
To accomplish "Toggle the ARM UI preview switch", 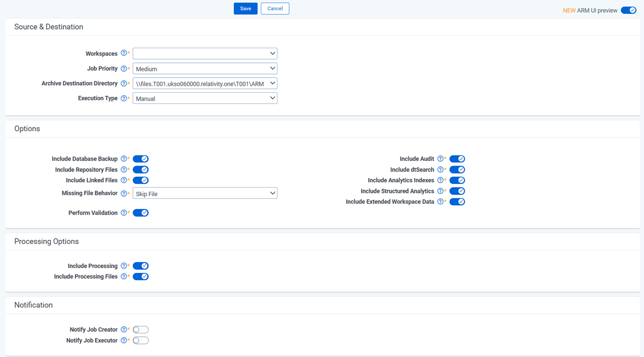I will pos(628,10).
